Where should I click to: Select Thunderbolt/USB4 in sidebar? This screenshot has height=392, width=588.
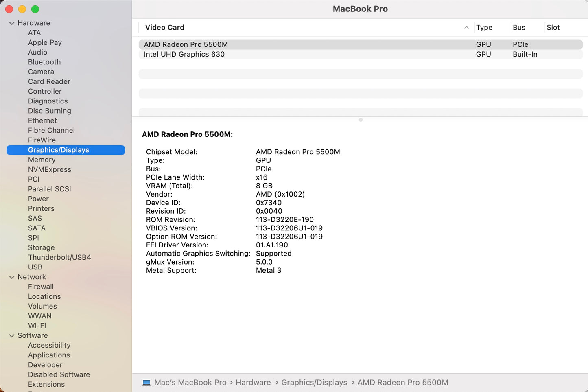click(x=59, y=257)
